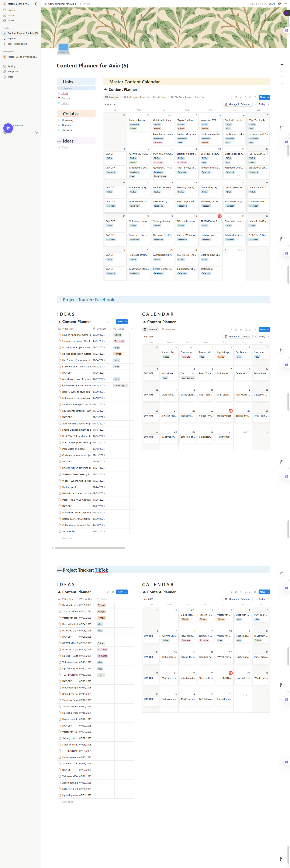Screen dimensions: 290x868
Task: Open search icon in Master Content Calendar toolbar
Action: [246, 97]
